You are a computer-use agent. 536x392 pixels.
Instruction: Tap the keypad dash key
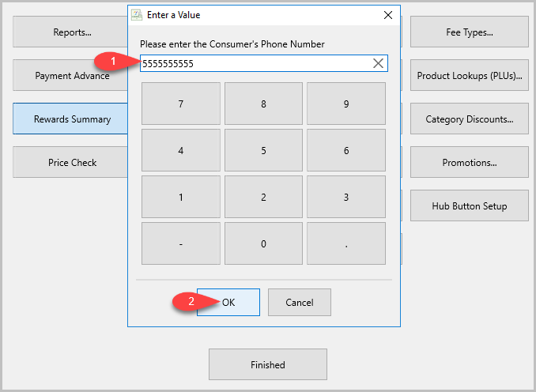181,243
